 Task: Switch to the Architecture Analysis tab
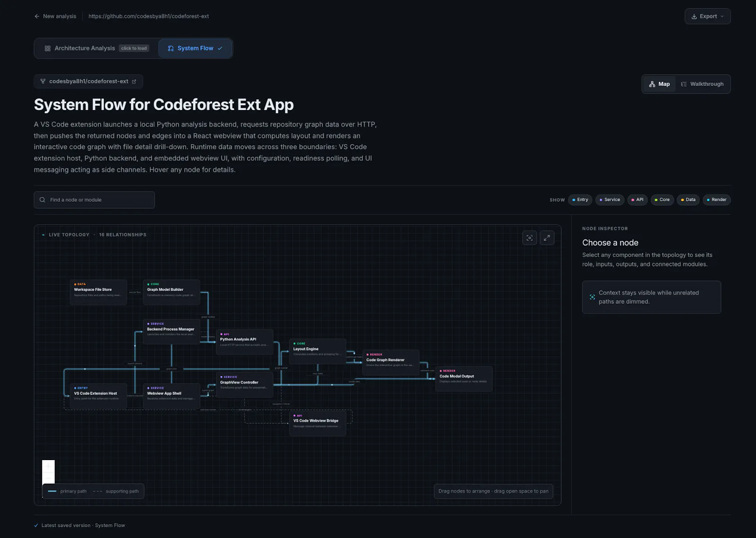coord(97,48)
